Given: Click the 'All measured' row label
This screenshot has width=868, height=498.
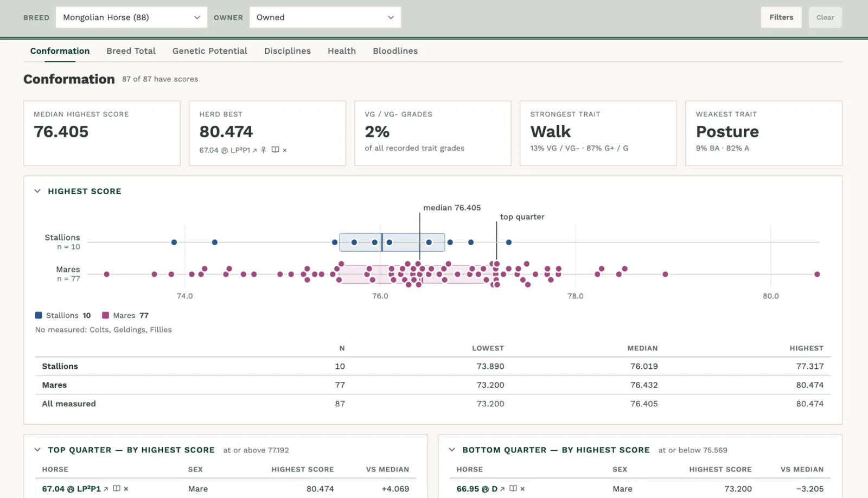Looking at the screenshot, I should pyautogui.click(x=69, y=404).
